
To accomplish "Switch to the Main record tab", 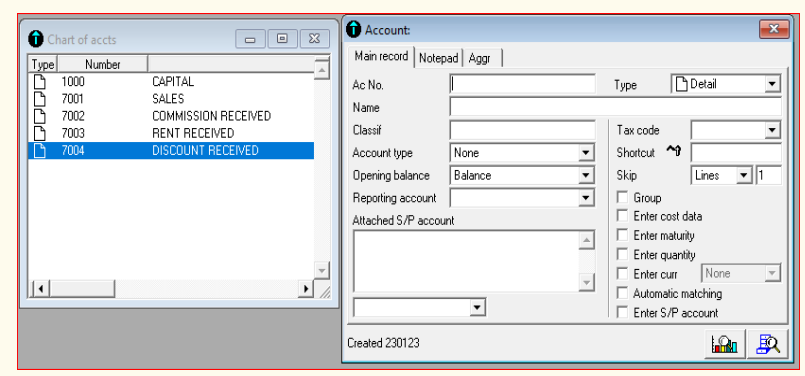I will (x=381, y=56).
